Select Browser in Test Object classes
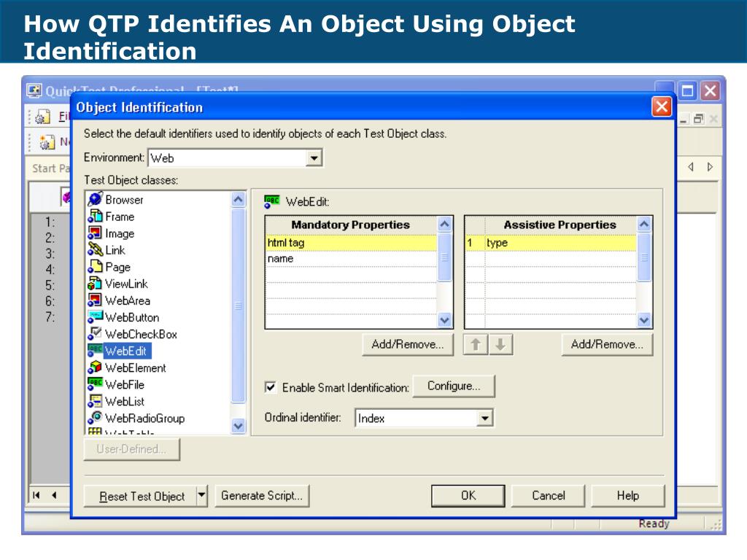The image size is (747, 560). 124,200
